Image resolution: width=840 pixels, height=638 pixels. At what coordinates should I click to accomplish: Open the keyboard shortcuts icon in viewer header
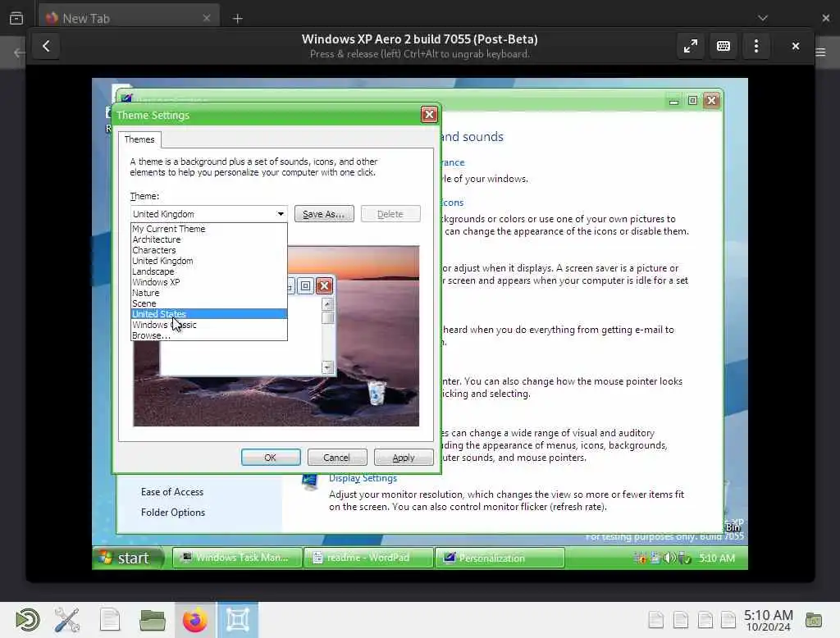(x=724, y=46)
